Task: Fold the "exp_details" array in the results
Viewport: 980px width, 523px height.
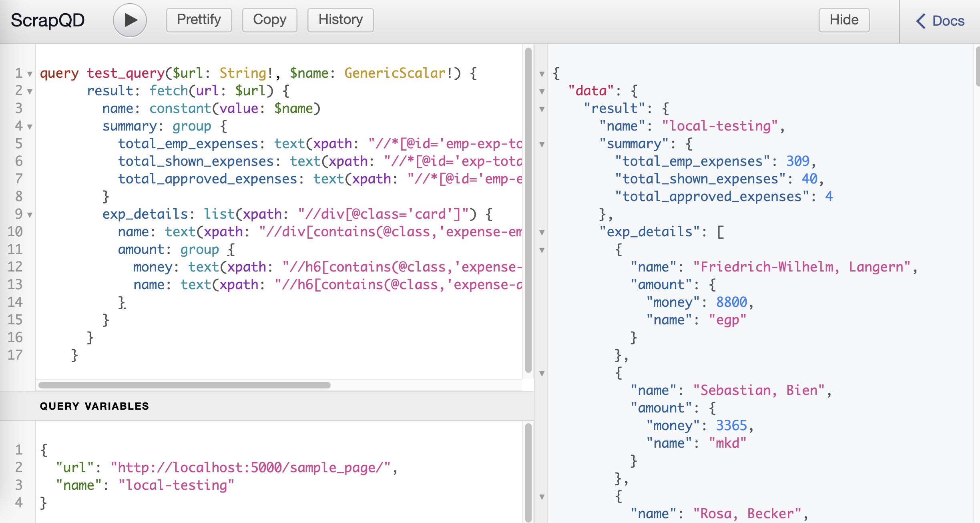Action: (x=542, y=232)
